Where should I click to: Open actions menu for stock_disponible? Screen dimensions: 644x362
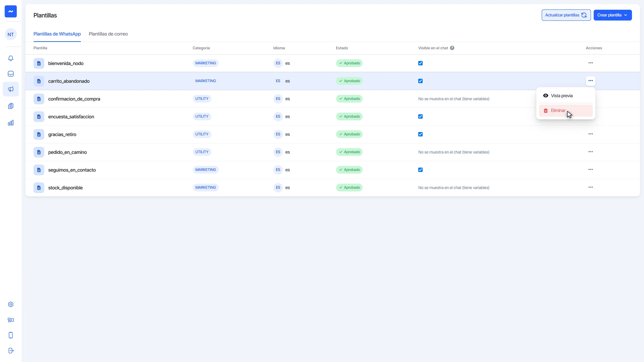click(590, 187)
